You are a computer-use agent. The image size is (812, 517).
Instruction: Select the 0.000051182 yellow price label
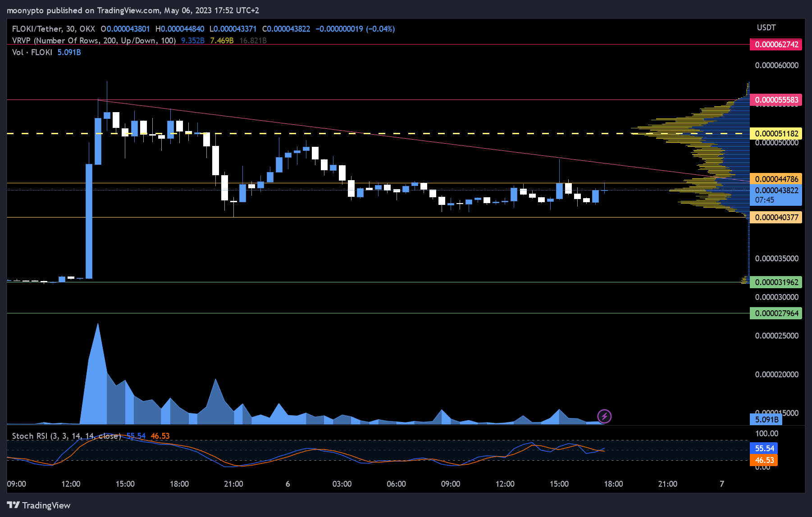(776, 134)
